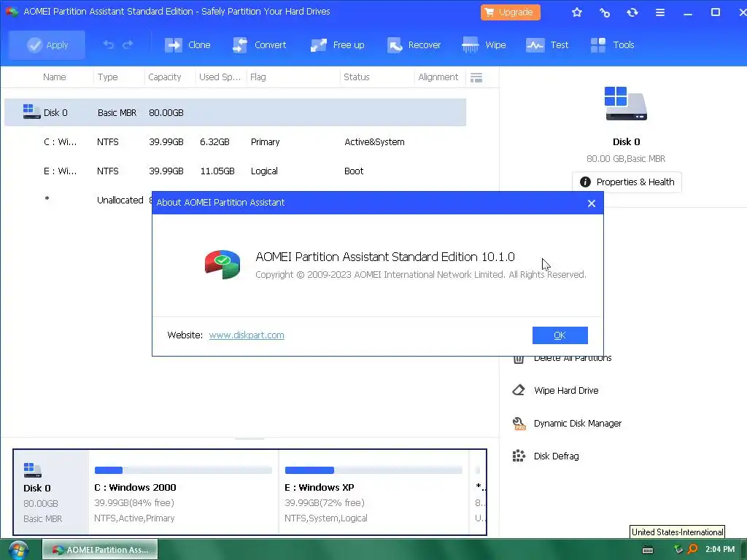
Task: Open the Wipe menu
Action: click(x=484, y=44)
